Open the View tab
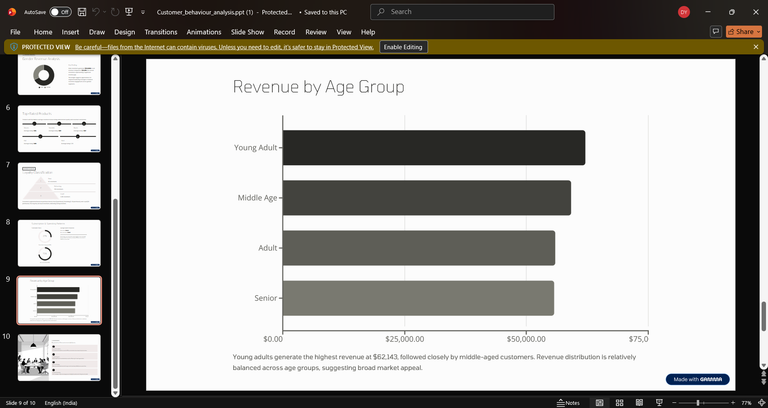 tap(344, 32)
